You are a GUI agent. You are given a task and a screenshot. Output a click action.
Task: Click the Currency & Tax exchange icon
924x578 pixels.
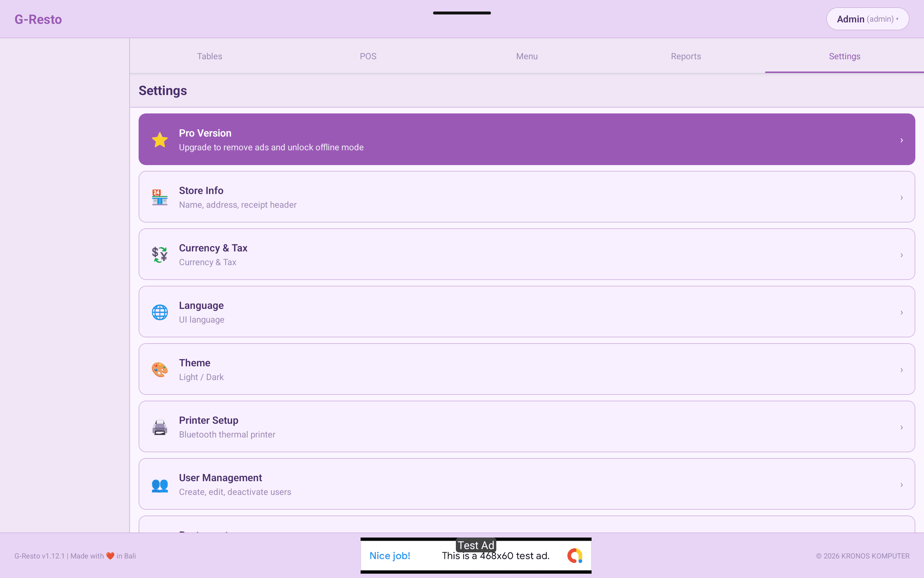[160, 255]
